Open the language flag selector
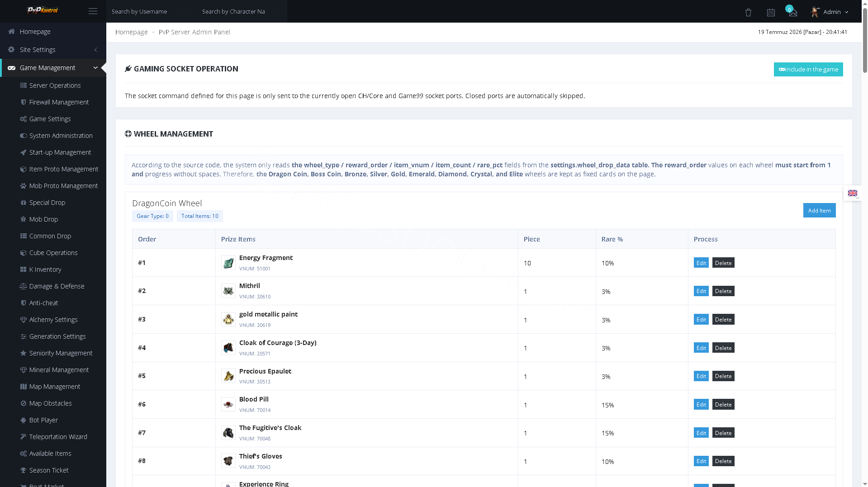The width and height of the screenshot is (868, 487). pyautogui.click(x=853, y=193)
